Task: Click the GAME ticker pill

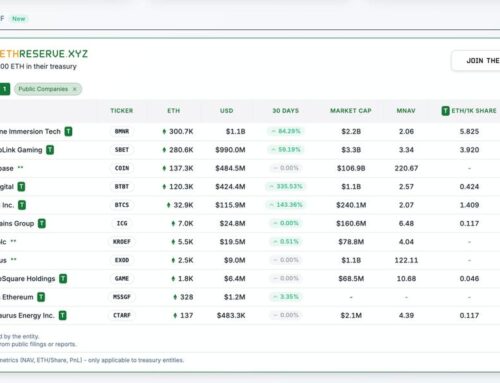Action: tap(122, 278)
